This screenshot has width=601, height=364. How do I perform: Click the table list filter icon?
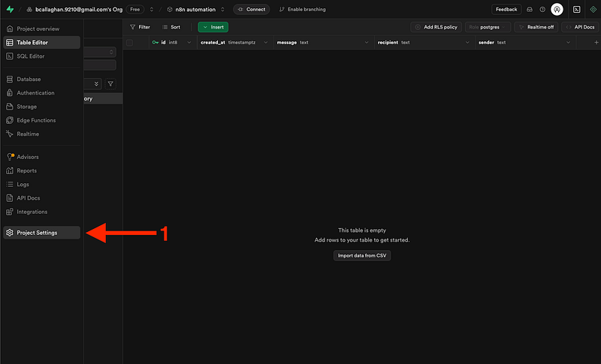(x=110, y=84)
